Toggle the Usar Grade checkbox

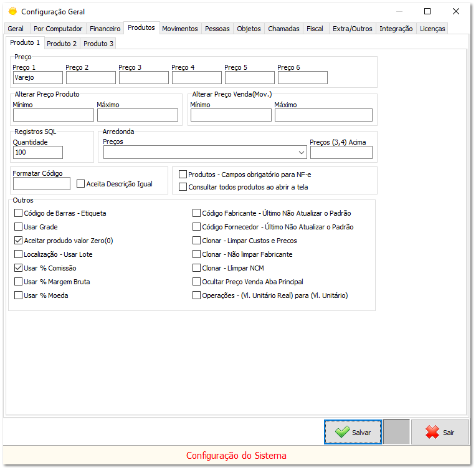(x=18, y=227)
